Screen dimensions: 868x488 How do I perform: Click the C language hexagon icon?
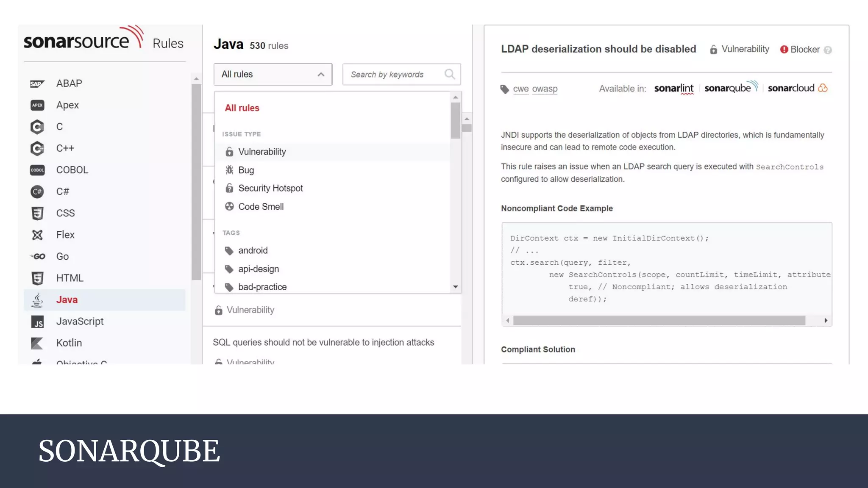pyautogui.click(x=37, y=127)
